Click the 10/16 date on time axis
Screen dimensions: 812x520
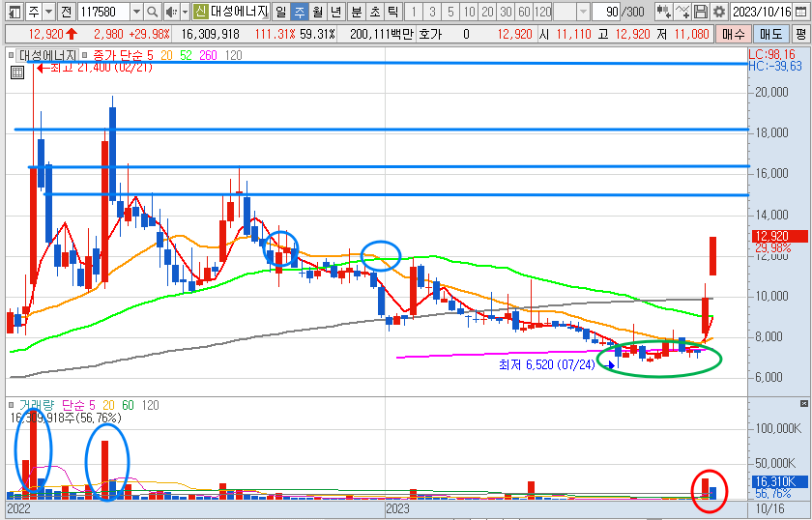click(x=770, y=508)
